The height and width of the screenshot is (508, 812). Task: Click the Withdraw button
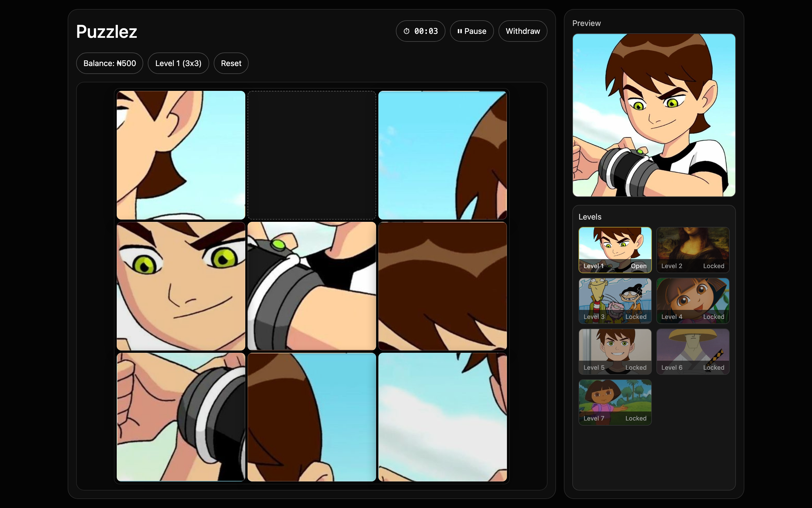coord(523,31)
